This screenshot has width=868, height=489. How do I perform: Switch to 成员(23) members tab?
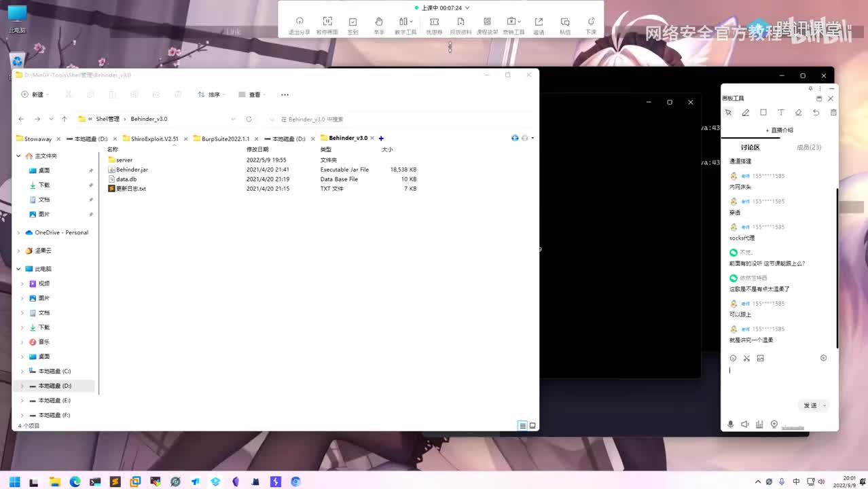coord(808,147)
